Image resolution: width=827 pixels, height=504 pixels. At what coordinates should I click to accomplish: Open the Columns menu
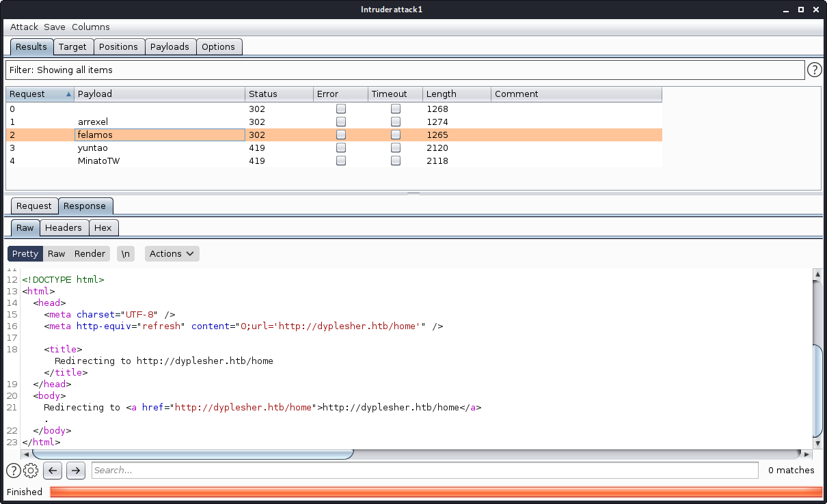tap(90, 27)
